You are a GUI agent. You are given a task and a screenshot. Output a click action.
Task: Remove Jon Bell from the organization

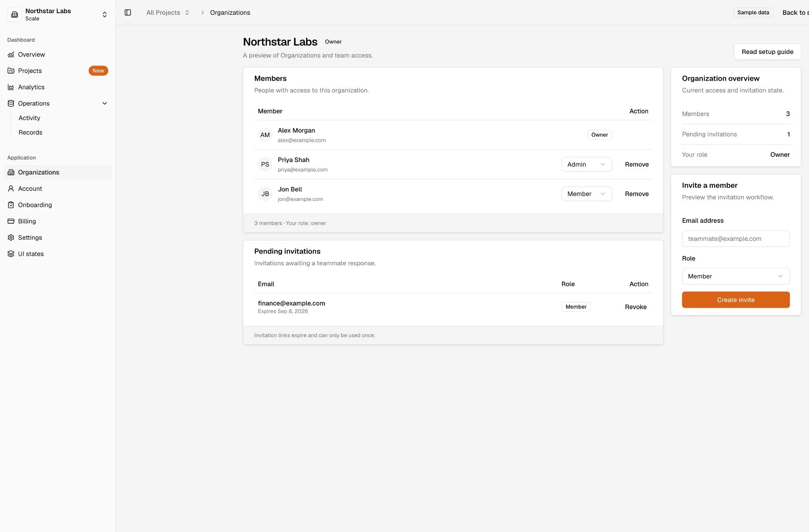(636, 194)
